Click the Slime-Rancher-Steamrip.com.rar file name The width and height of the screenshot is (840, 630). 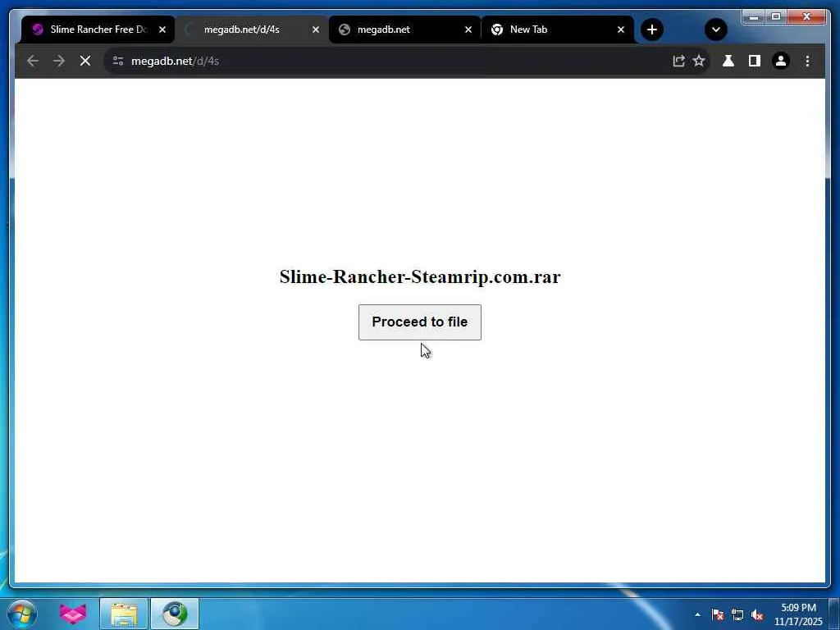420,276
